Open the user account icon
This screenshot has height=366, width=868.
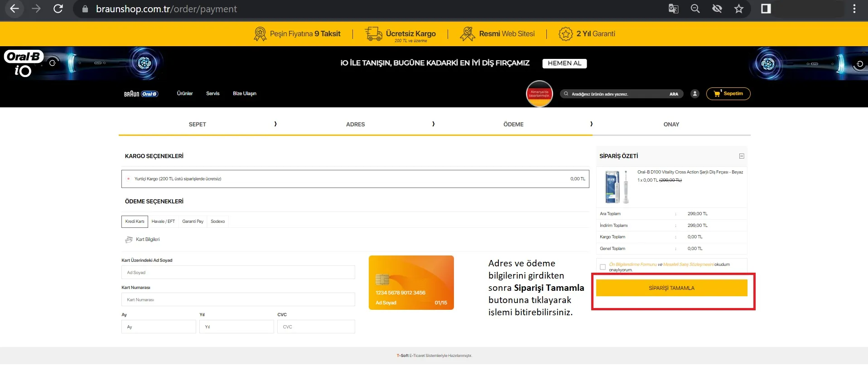coord(694,94)
